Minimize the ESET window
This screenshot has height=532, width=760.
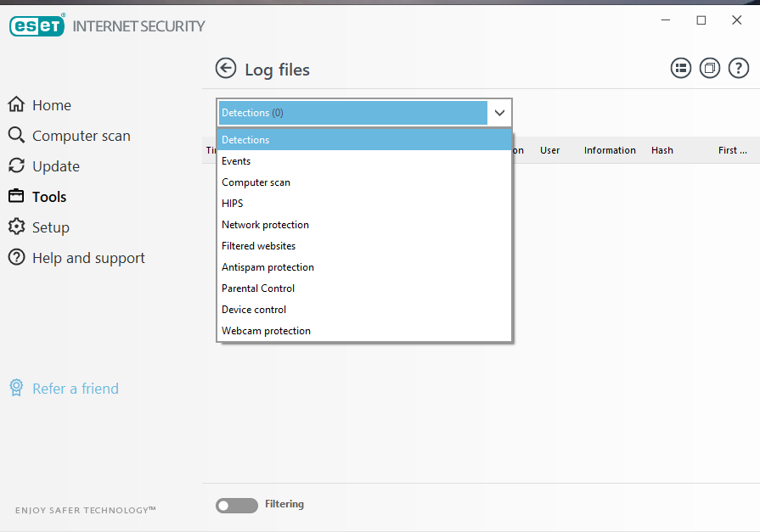[x=666, y=20]
